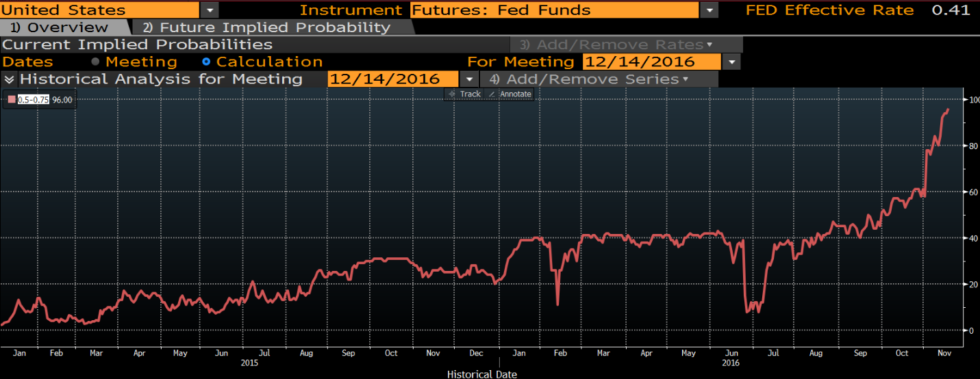
Task: Select the Calculation radio button
Action: 206,62
